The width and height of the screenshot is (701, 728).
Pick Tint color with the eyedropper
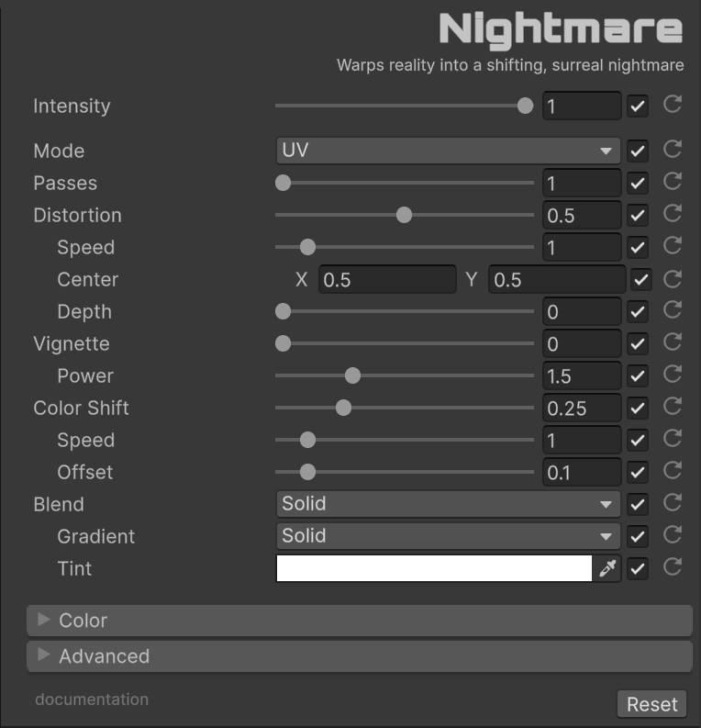[607, 568]
